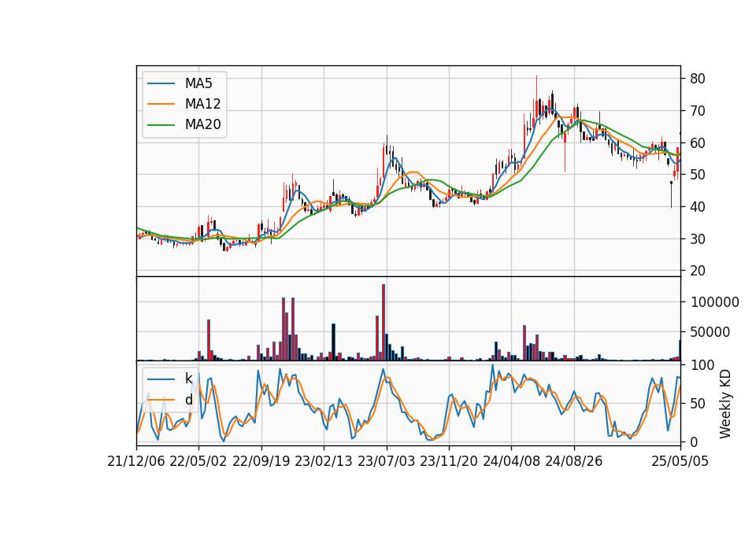756x543 pixels.
Task: Click the green MA20 legend line sample
Action: tap(161, 124)
